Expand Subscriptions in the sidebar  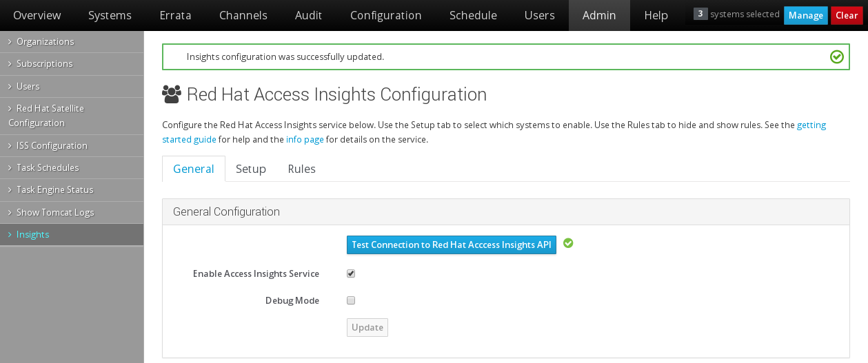pyautogui.click(x=72, y=64)
